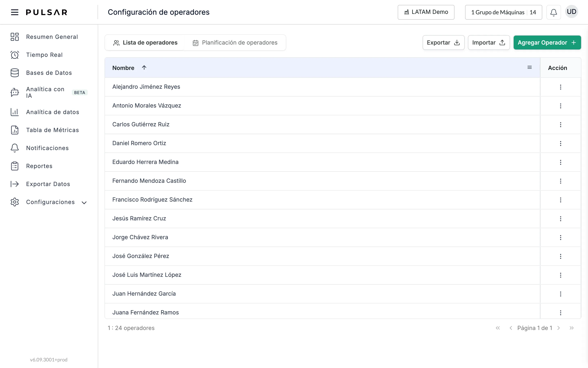Click the PULSAR logo
588x368 pixels.
pyautogui.click(x=47, y=12)
